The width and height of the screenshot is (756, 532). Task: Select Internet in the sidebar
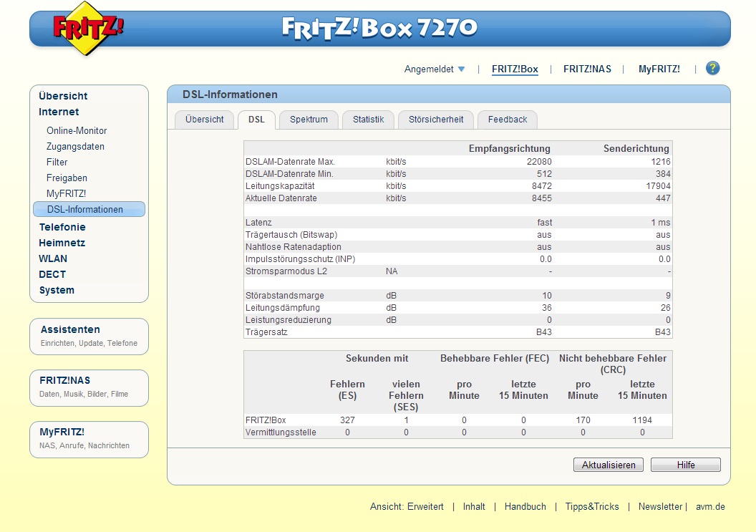[59, 112]
